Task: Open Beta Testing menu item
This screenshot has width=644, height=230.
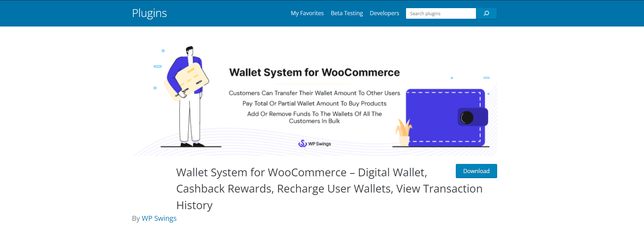Action: (347, 13)
